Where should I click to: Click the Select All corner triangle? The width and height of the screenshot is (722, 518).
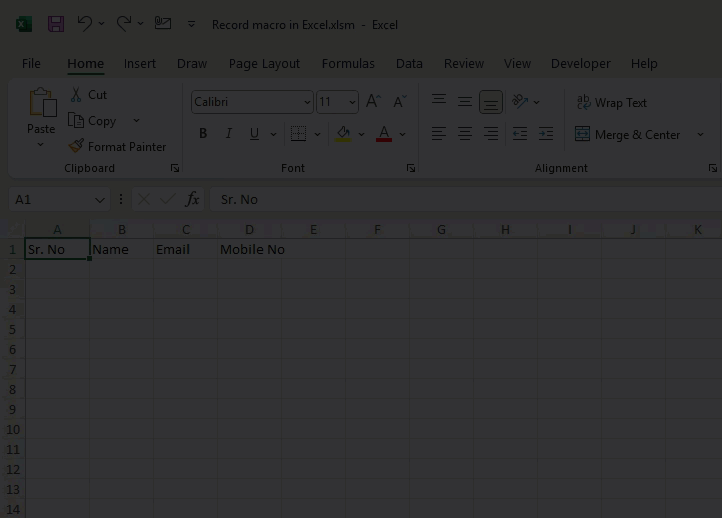point(16,229)
